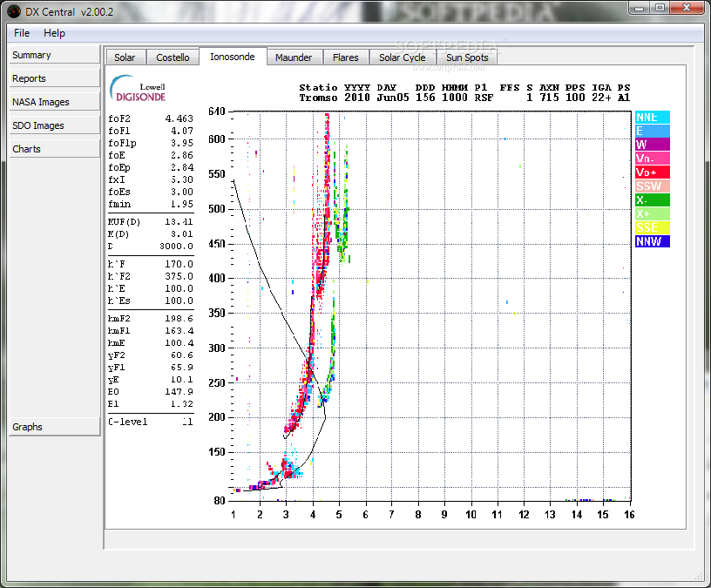The height and width of the screenshot is (588, 711).
Task: Click the W purple legend swatch
Action: pyautogui.click(x=653, y=145)
